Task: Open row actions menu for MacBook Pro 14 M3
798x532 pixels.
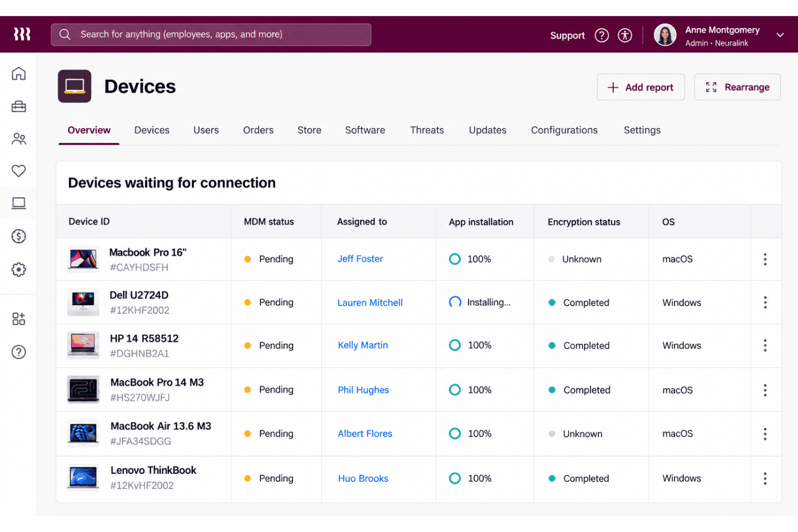Action: tap(765, 390)
